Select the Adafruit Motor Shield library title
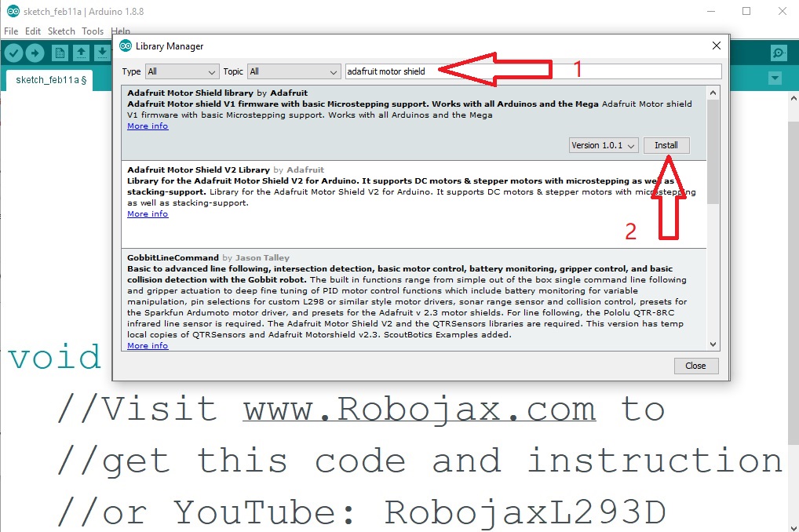 pos(190,93)
